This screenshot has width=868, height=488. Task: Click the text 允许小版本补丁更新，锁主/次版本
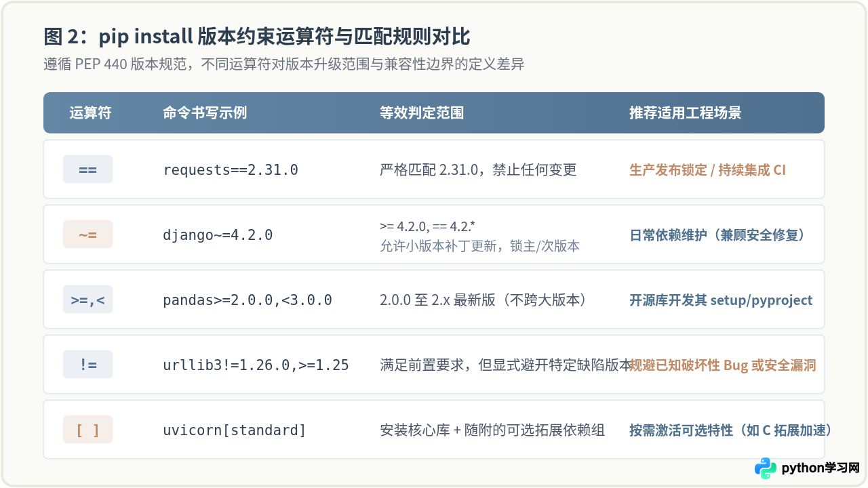[x=480, y=246]
